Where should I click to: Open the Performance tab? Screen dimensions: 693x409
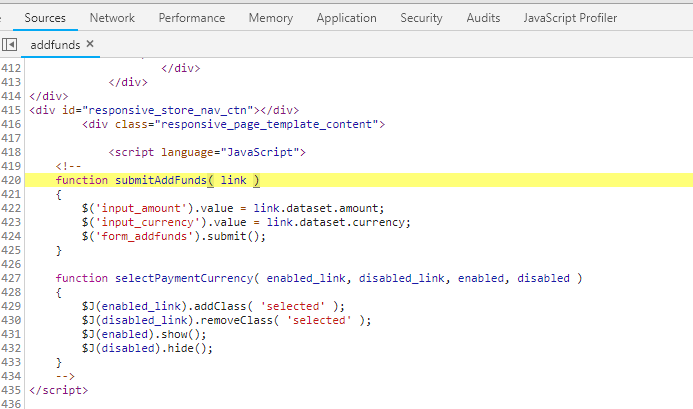192,18
